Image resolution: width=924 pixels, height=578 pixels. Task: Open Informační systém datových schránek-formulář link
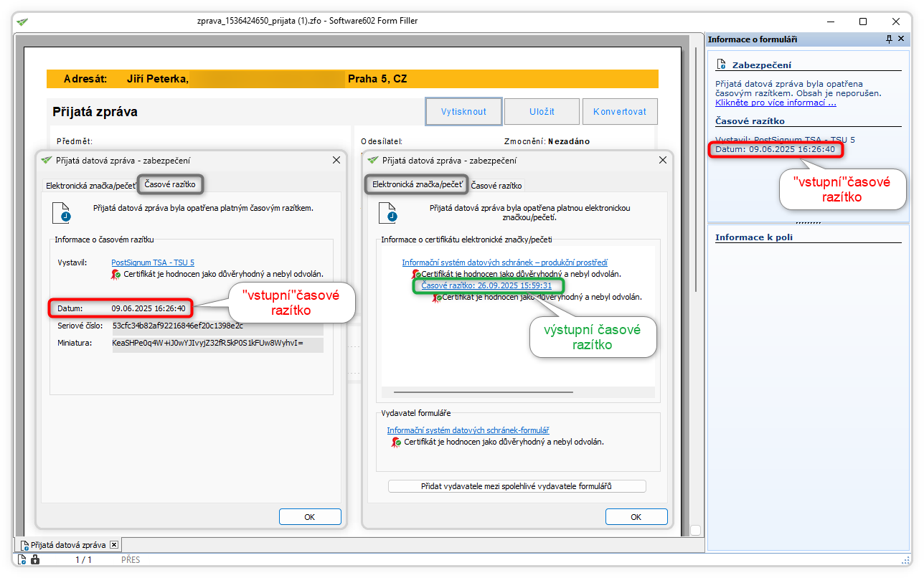pyautogui.click(x=468, y=430)
